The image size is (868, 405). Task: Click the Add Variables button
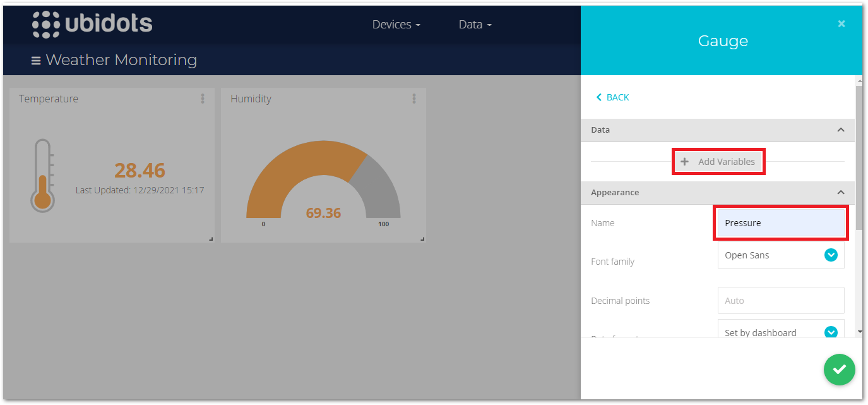tap(718, 162)
